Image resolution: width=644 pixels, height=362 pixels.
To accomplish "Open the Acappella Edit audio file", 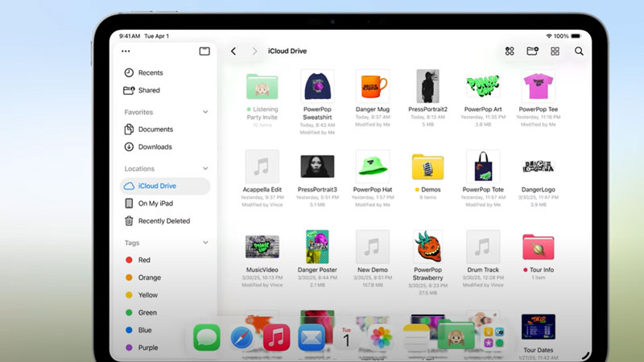I will point(262,167).
